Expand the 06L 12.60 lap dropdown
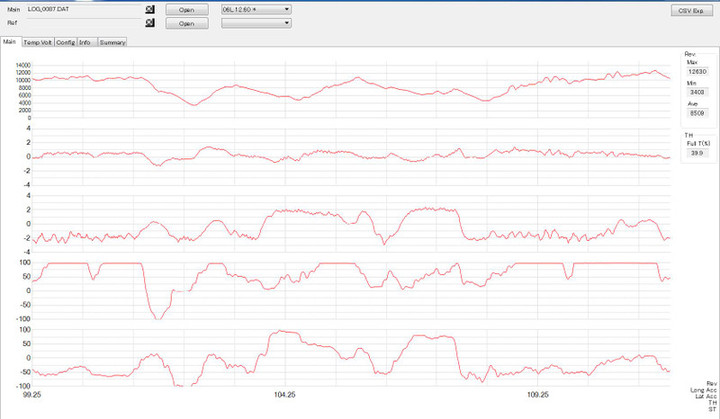This screenshot has width=720, height=419. (255, 9)
